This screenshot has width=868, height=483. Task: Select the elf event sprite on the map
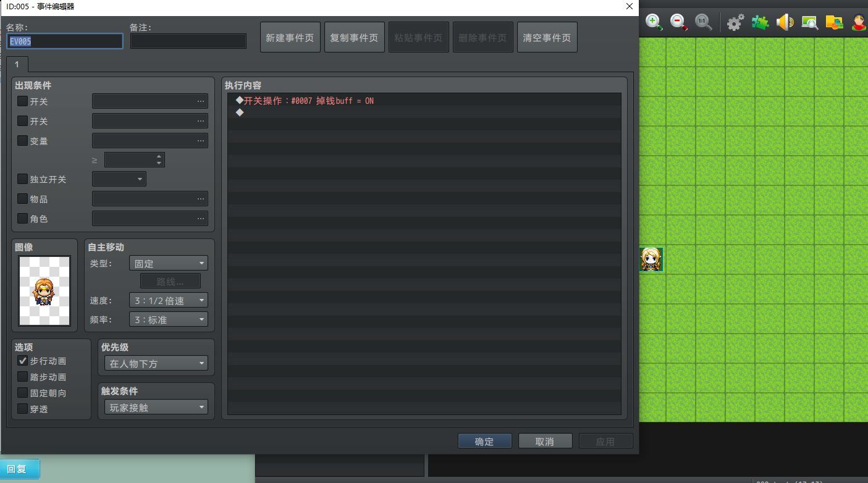(651, 259)
